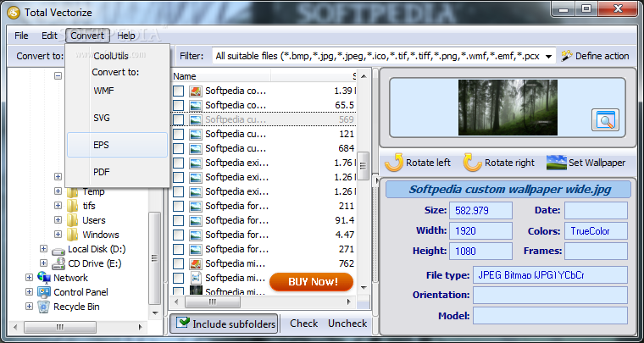644x343 pixels.
Task: Toggle the Include subfolders checkbox
Action: (182, 324)
